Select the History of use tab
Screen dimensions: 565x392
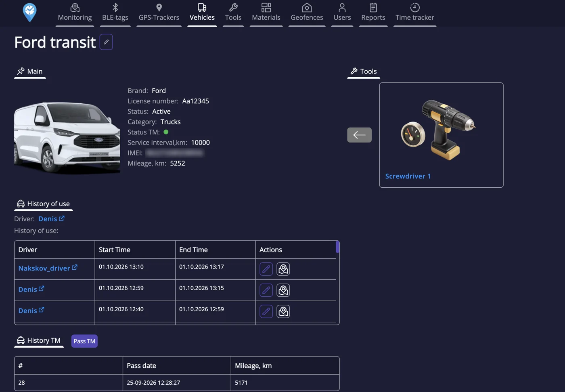(44, 204)
